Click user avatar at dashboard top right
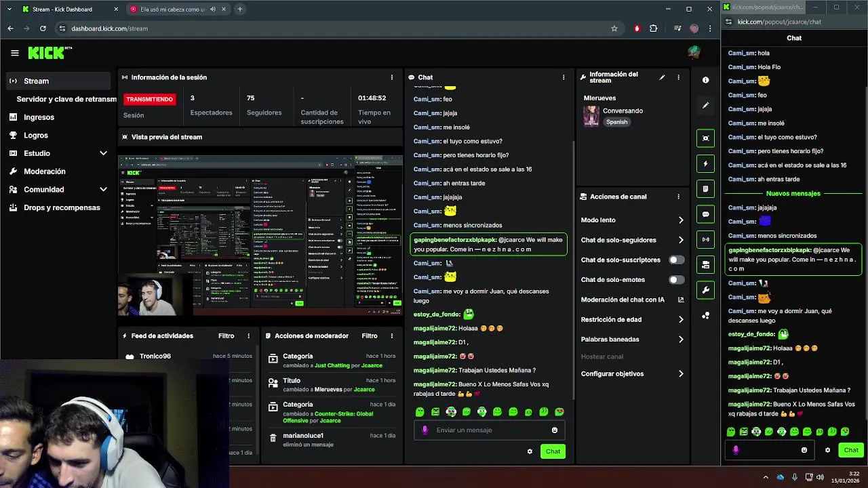The image size is (868, 488). pos(694,52)
